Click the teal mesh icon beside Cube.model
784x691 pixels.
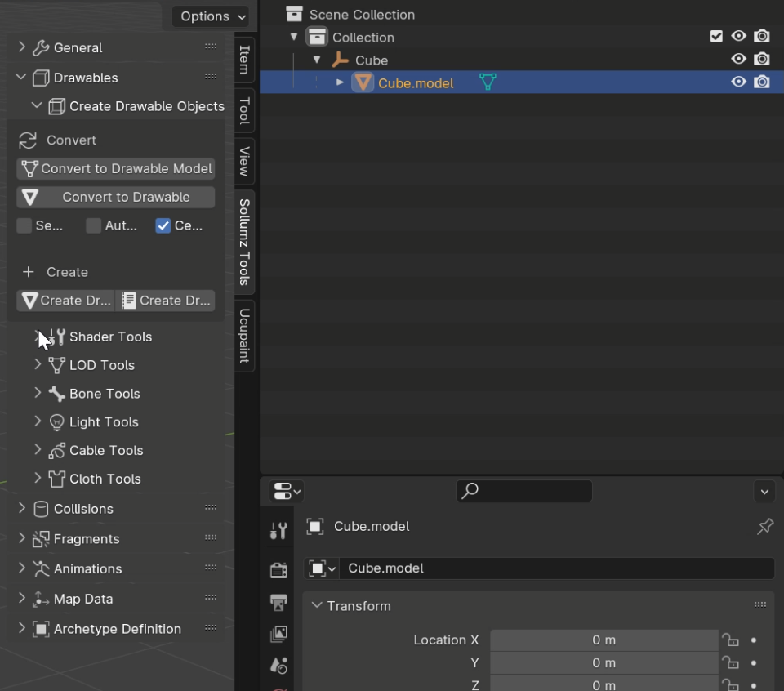(488, 82)
